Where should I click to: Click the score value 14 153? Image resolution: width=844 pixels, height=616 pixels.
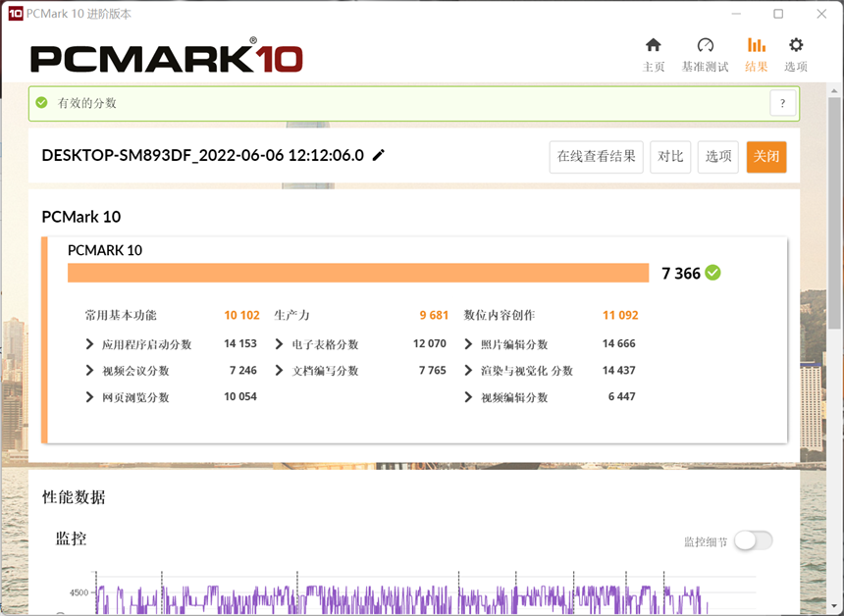pos(240,343)
